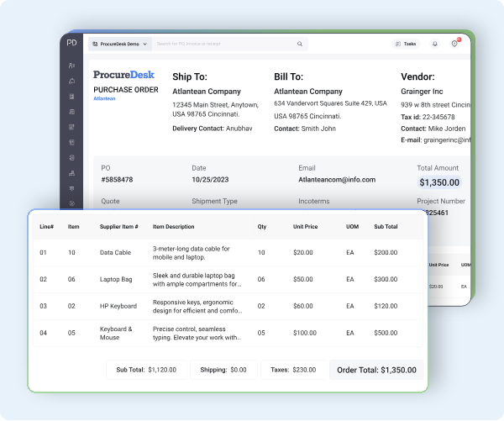504x421 pixels.
Task: Click the Supplier Item # column header
Action: [x=119, y=227]
